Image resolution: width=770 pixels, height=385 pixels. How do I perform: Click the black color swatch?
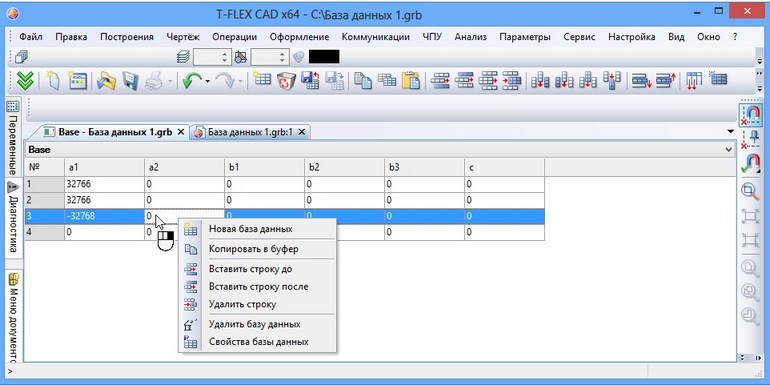click(324, 57)
